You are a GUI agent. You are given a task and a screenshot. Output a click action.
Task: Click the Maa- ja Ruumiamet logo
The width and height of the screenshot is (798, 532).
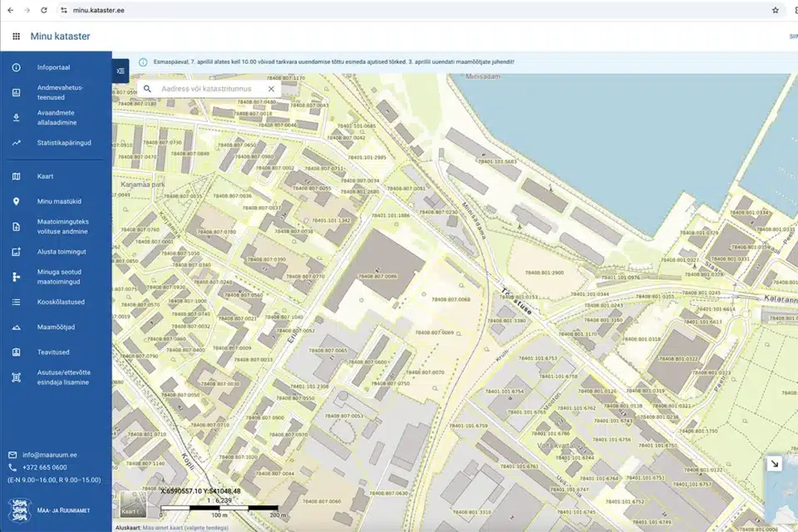[x=49, y=510]
